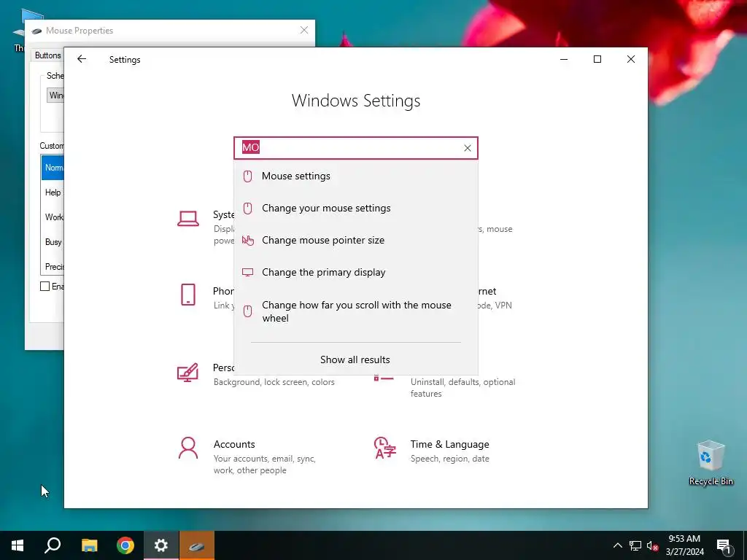Viewport: 747px width, 560px height.
Task: Open taskbar search magnifier
Action: 53,545
